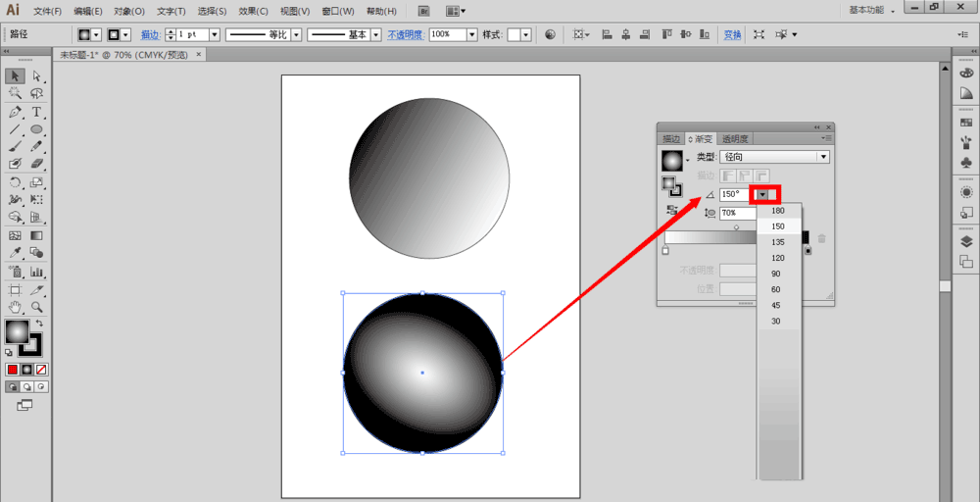The height and width of the screenshot is (502, 980).
Task: Open the 等比 width profile dropdown
Action: (x=296, y=35)
